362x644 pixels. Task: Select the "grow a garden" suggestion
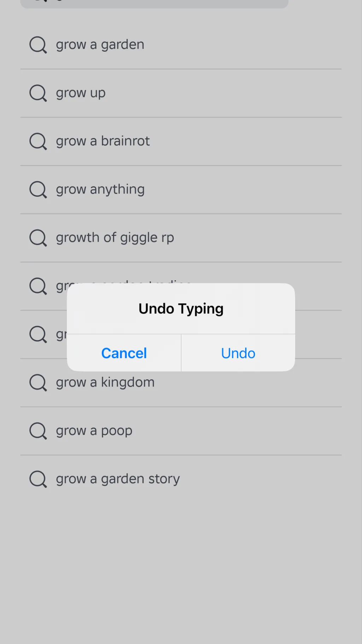[x=100, y=45]
